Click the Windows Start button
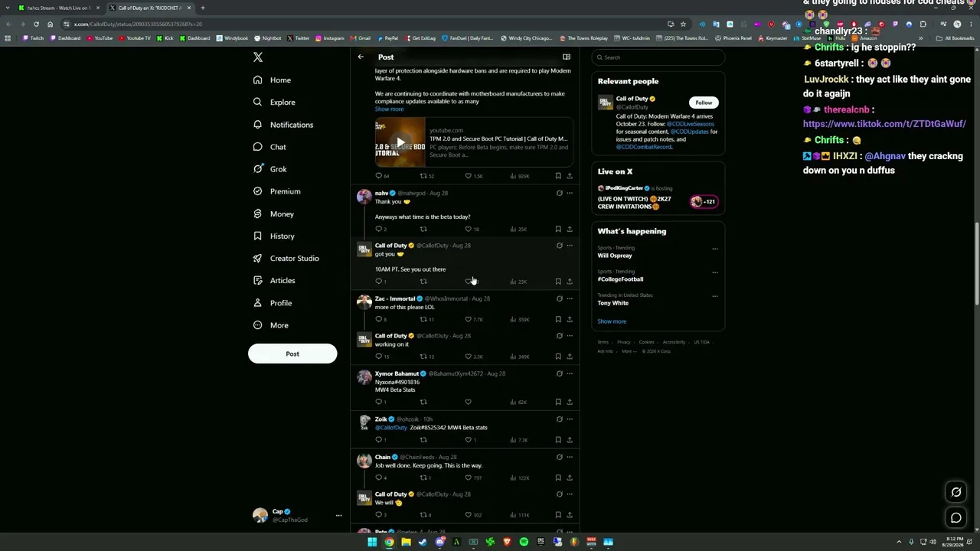 pyautogui.click(x=372, y=542)
